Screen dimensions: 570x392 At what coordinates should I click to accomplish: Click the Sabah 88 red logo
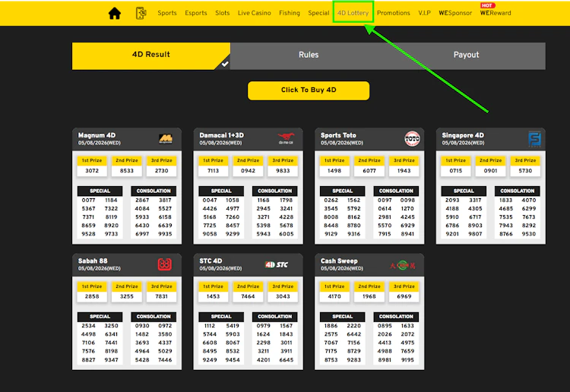point(165,264)
